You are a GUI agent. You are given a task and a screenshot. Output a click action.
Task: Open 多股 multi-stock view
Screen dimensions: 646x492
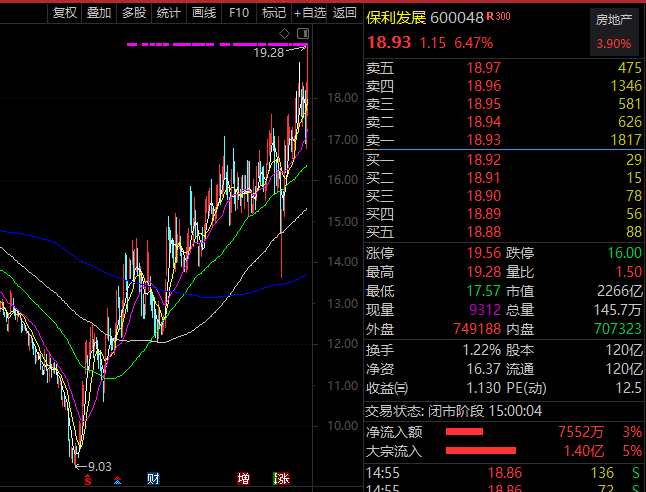134,13
